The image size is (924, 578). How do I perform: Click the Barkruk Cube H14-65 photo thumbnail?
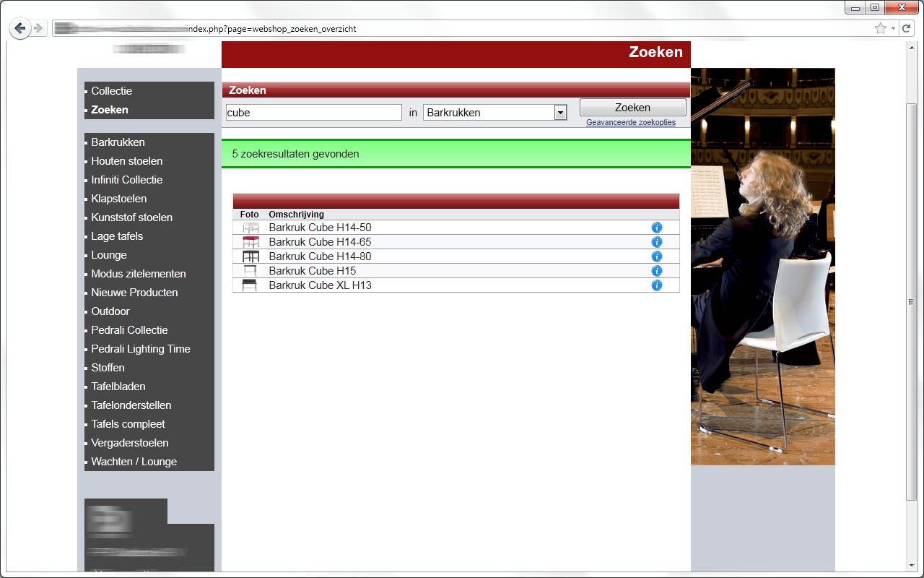click(250, 242)
